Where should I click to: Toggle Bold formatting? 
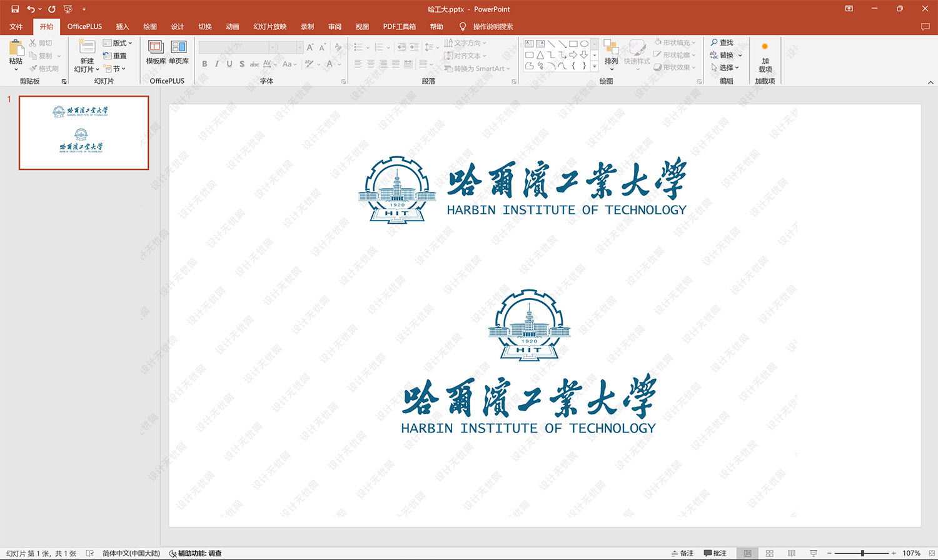click(204, 64)
